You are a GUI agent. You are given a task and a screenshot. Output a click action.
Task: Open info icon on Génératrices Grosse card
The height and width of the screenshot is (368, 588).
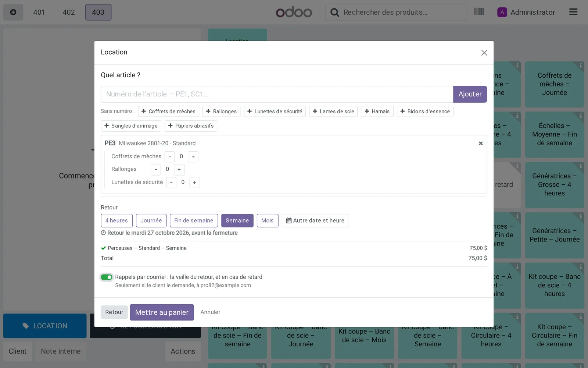point(581,166)
